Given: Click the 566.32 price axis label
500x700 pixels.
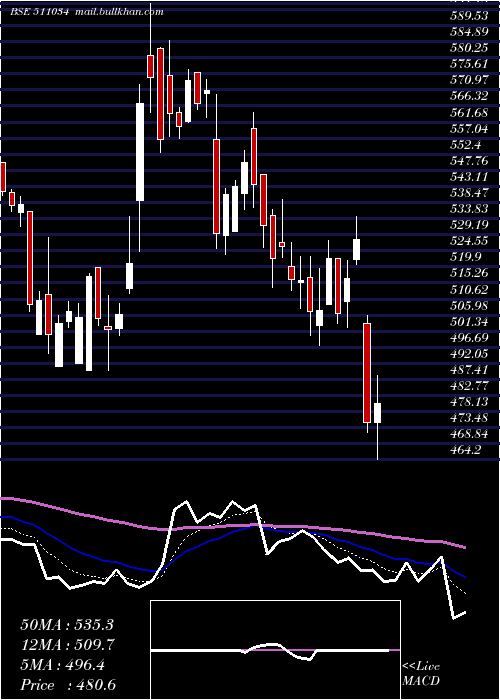Looking at the screenshot, I should pos(468,97).
